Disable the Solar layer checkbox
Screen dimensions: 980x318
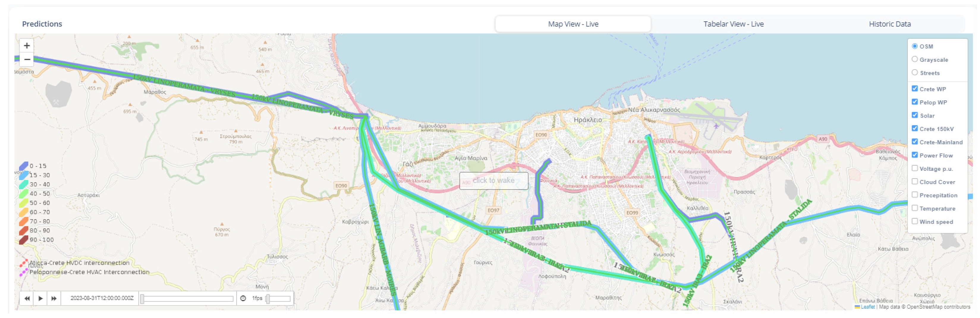tap(915, 115)
